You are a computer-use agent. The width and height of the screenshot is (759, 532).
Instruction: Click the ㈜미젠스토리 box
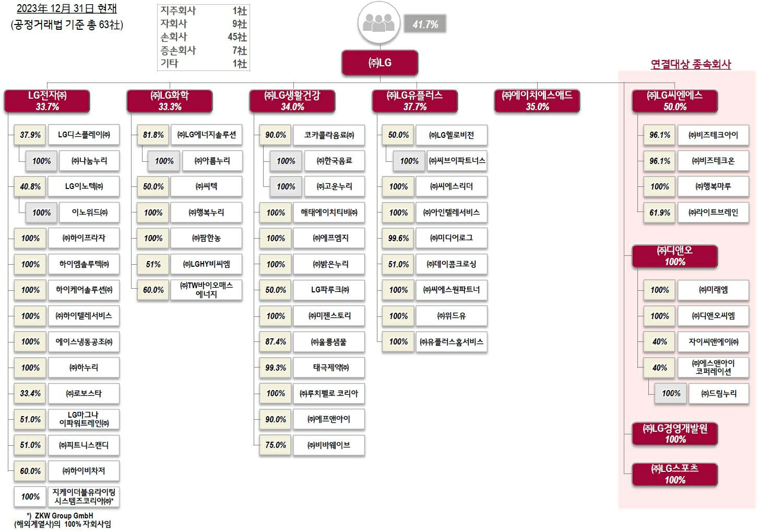coord(329,316)
